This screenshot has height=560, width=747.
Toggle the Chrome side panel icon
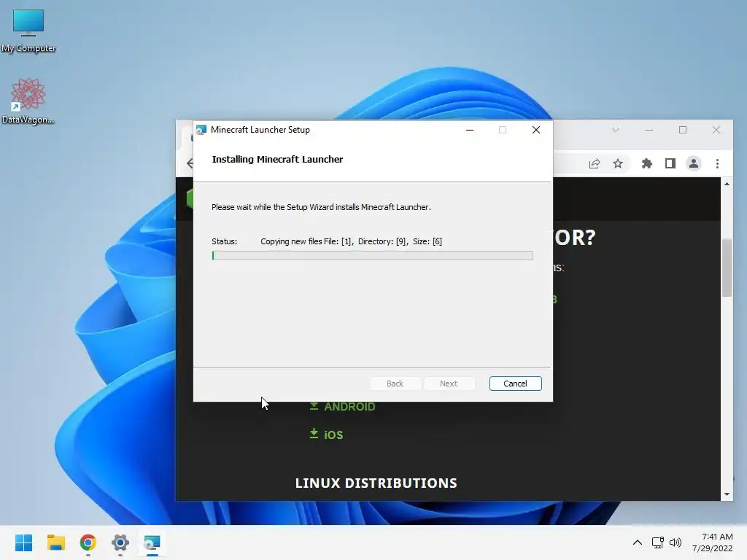tap(670, 164)
